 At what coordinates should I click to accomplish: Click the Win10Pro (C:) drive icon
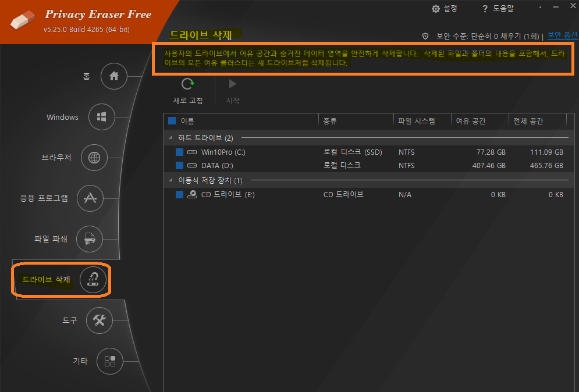pos(192,152)
